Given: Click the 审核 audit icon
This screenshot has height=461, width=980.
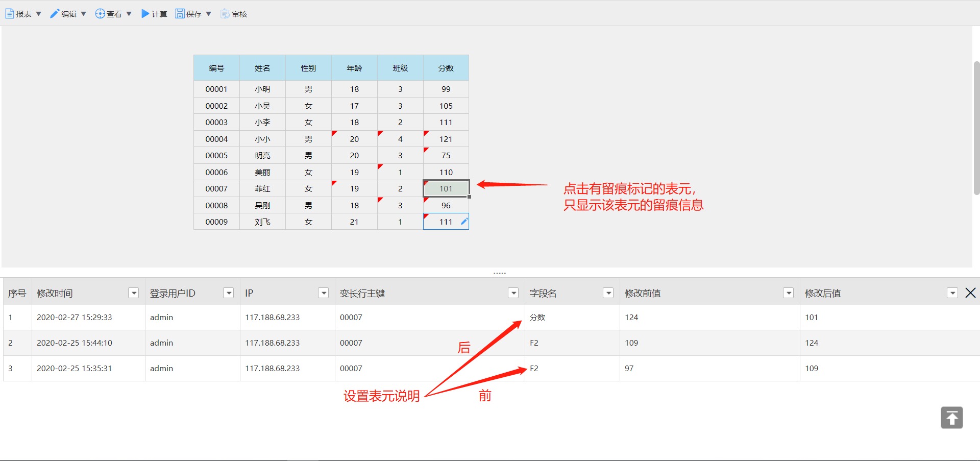Looking at the screenshot, I should click(225, 14).
